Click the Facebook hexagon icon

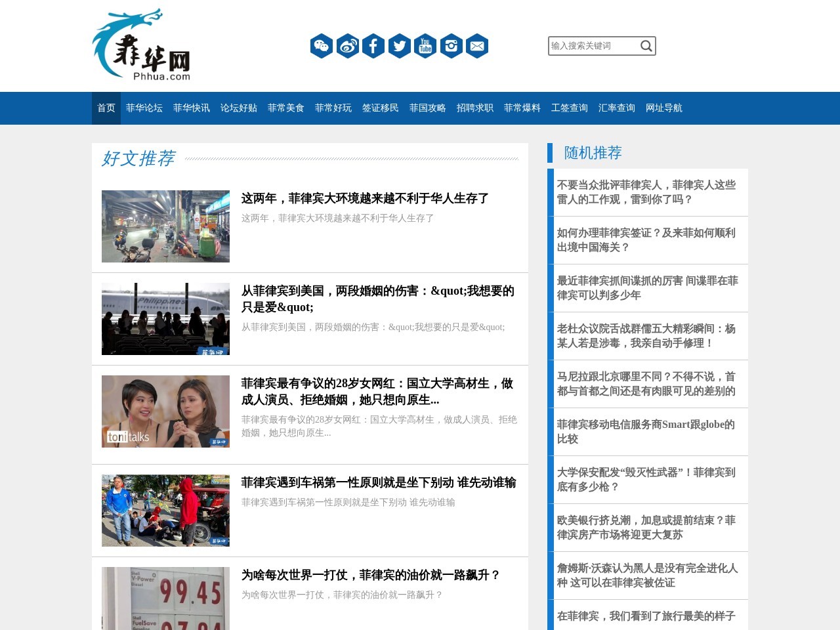(x=373, y=46)
